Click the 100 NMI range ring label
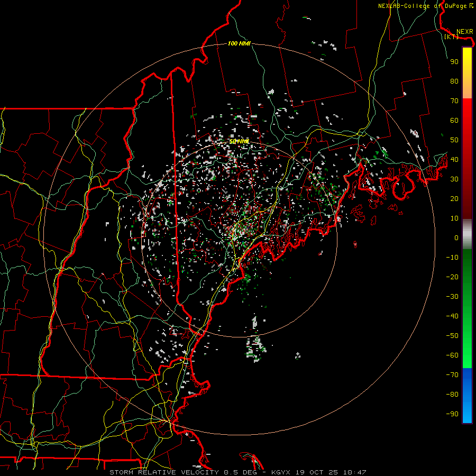 (239, 44)
